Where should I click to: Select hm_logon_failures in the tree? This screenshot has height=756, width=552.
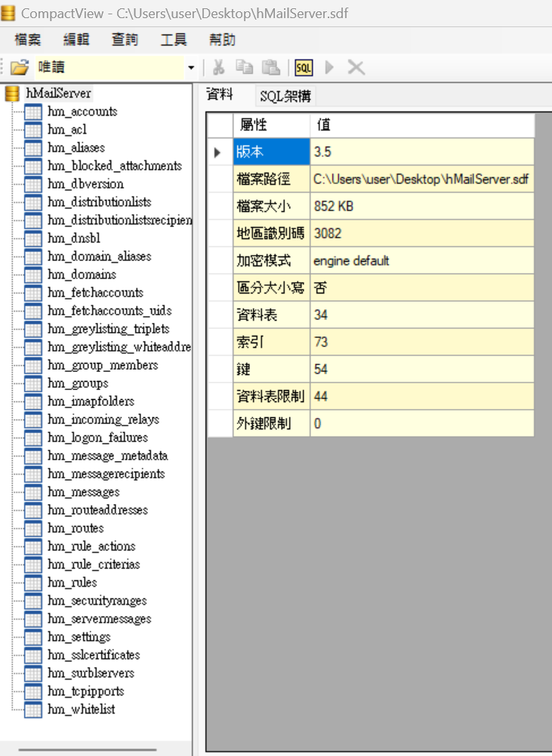(98, 438)
